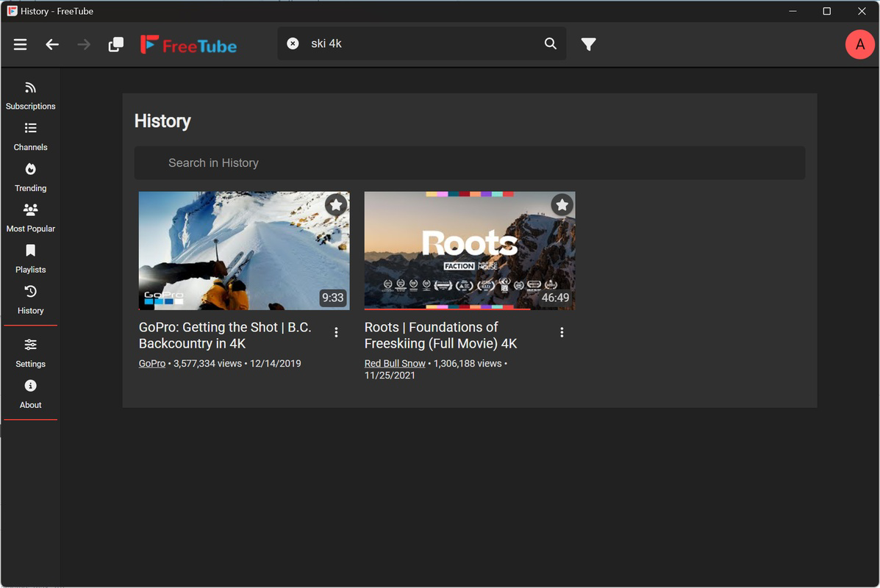Click the 9:33 duration badge
Viewport: 880px width, 588px height.
tap(332, 298)
